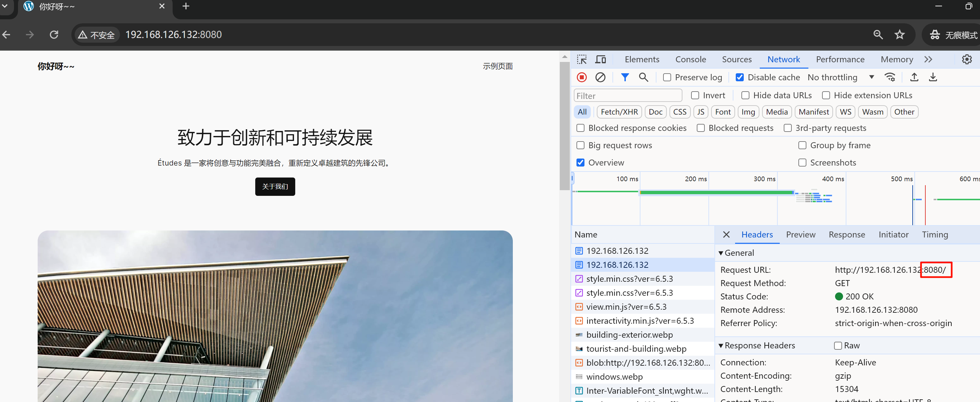
Task: Open DevTools settings gear
Action: click(966, 59)
